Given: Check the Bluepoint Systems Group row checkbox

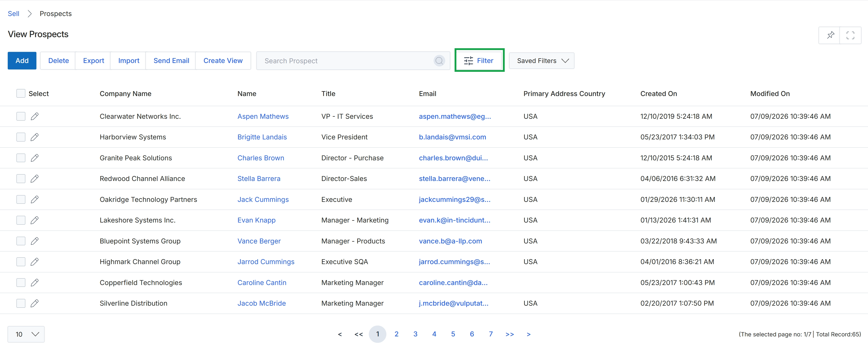Looking at the screenshot, I should pos(21,241).
